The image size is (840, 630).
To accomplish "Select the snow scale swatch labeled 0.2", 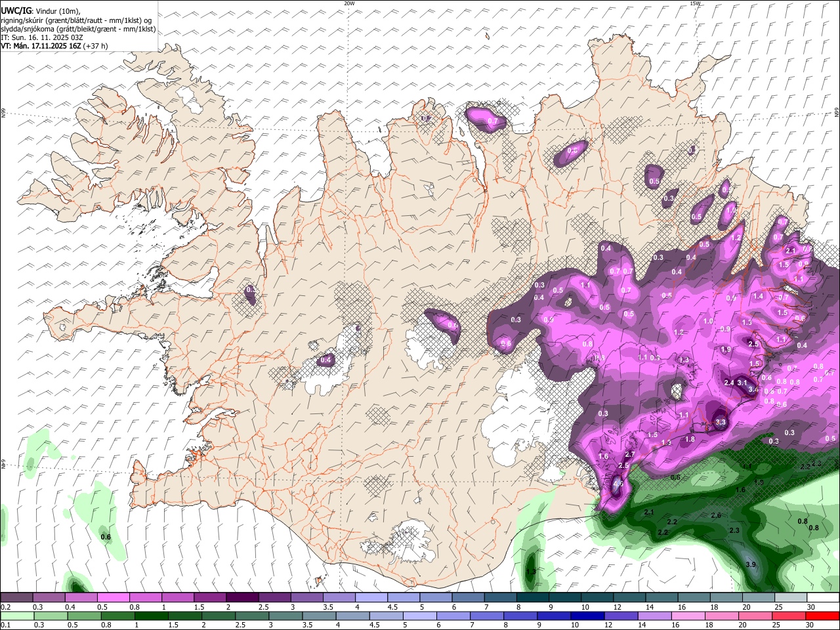I will point(17,598).
